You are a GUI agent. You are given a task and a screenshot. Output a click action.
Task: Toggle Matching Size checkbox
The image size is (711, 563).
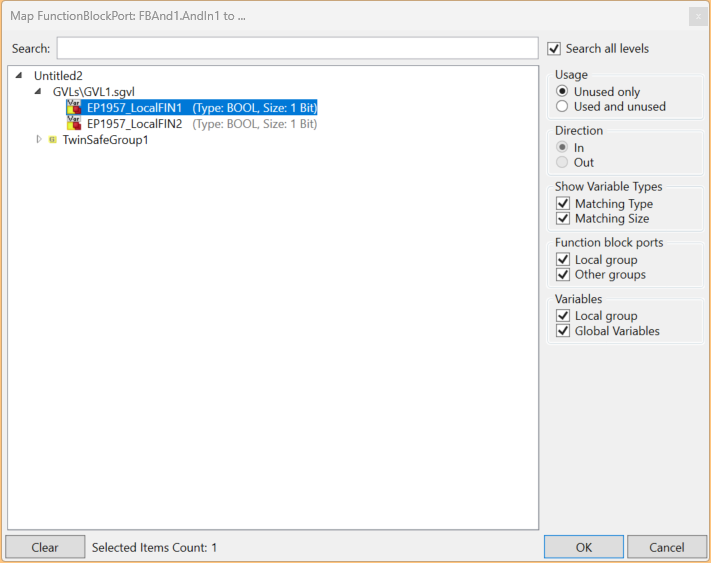click(563, 218)
